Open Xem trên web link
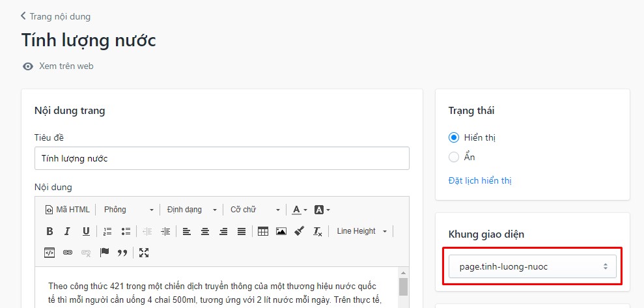This screenshot has height=308, width=644. point(66,66)
